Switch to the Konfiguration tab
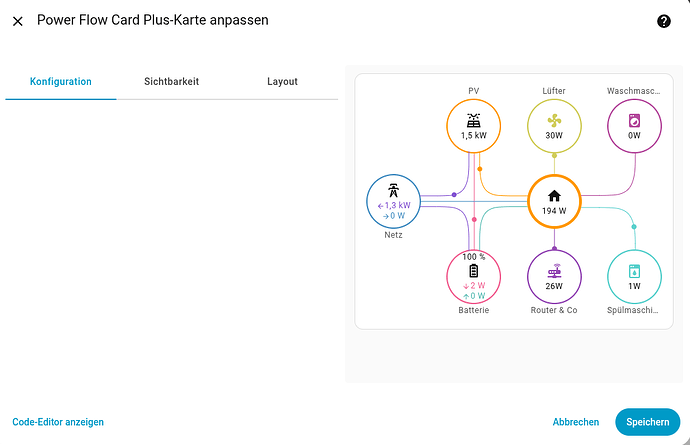Image resolution: width=690 pixels, height=445 pixels. pos(61,82)
